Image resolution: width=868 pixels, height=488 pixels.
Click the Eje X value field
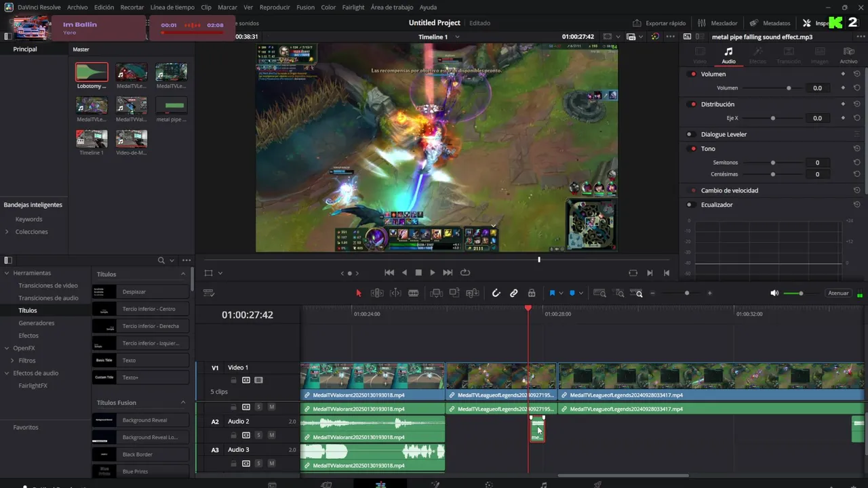point(817,118)
